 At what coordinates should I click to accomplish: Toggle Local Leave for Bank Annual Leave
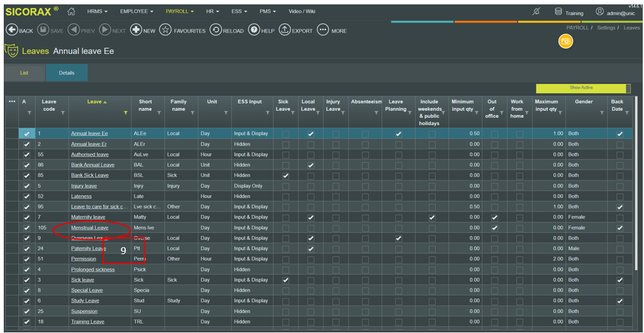coord(311,165)
